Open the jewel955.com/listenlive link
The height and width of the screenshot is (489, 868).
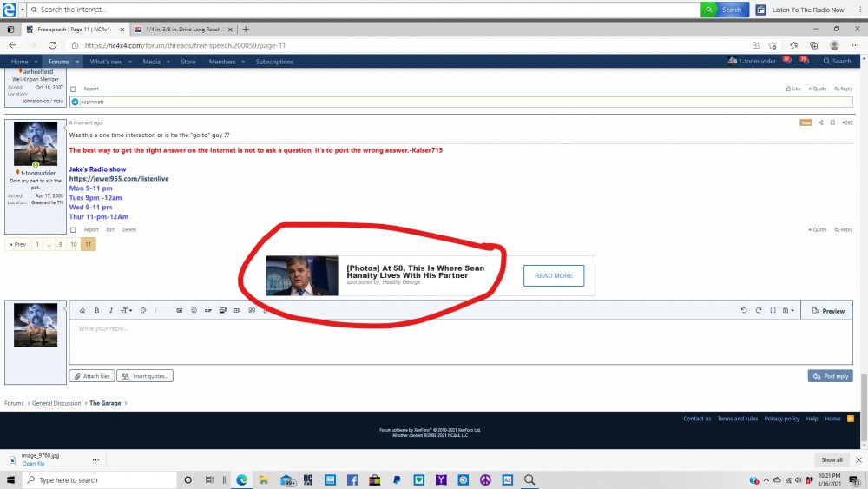click(x=119, y=179)
